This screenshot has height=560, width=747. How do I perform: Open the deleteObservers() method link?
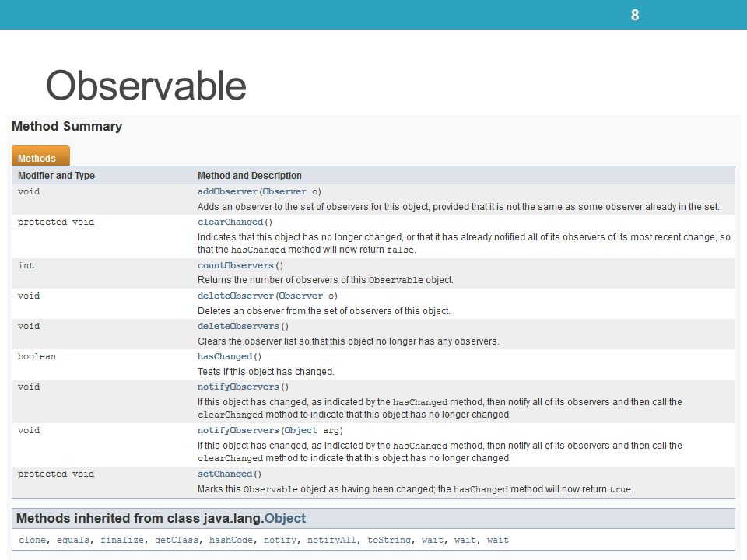[238, 326]
